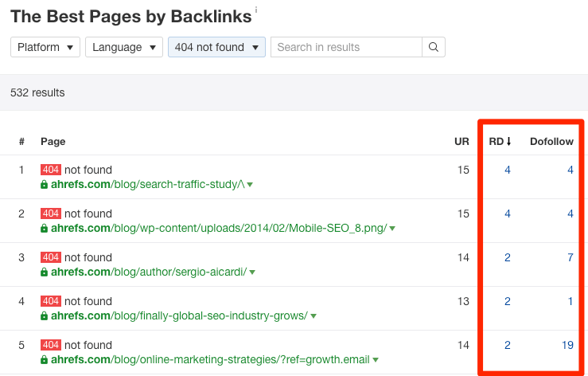Screen dimensions: 588x376
Task: Focus the Search in results field
Action: click(x=346, y=47)
